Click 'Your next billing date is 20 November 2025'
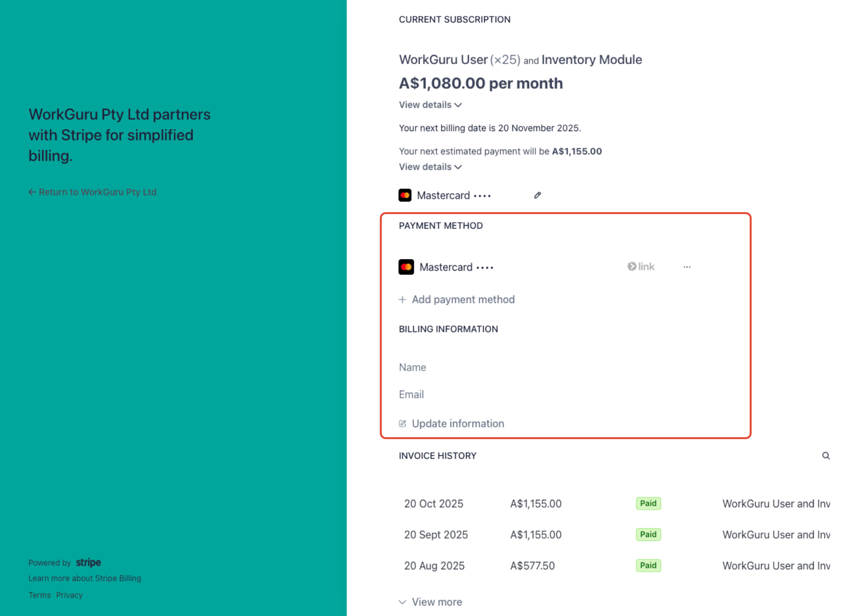The height and width of the screenshot is (616, 865). (x=490, y=128)
